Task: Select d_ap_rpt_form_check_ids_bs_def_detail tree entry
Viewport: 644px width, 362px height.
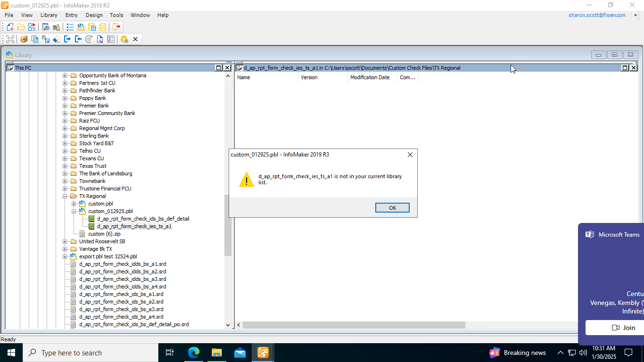Action: tap(143, 219)
